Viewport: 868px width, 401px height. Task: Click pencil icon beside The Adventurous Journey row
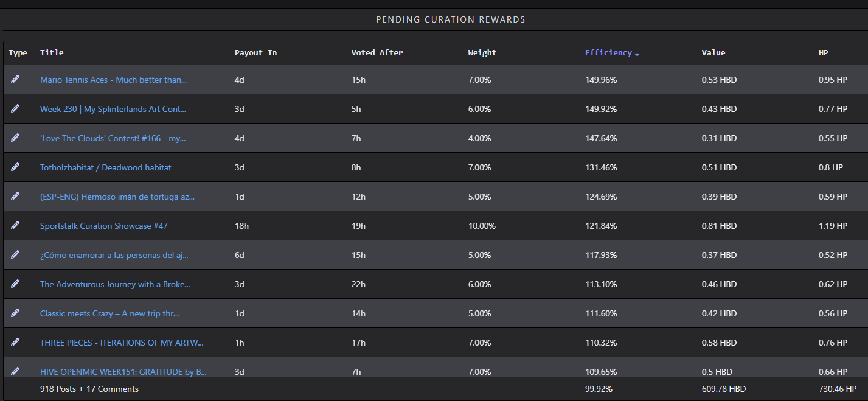15,284
